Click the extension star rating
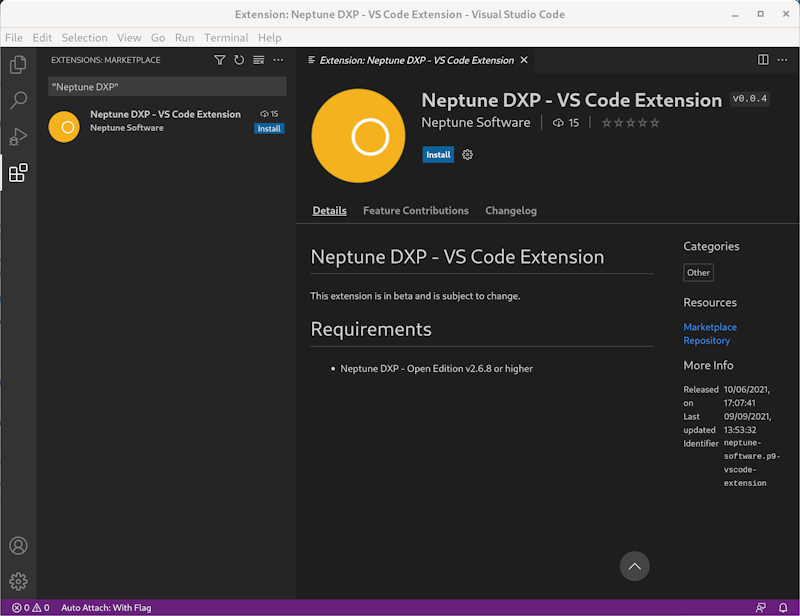The width and height of the screenshot is (800, 616). pyautogui.click(x=629, y=123)
